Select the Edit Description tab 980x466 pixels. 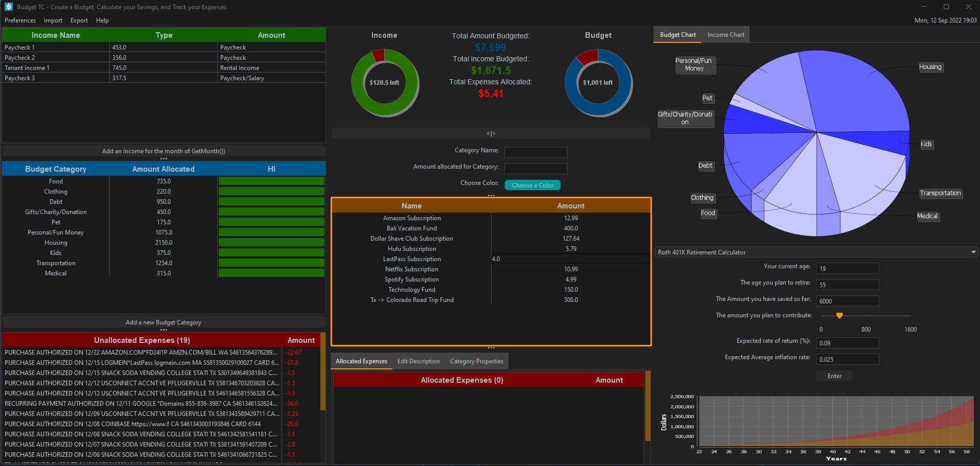tap(418, 361)
